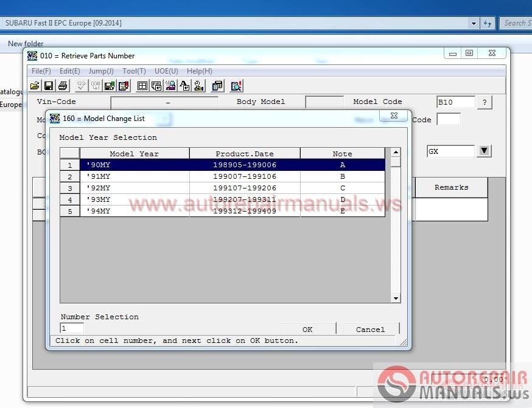Open the Edit(E) menu
Screen dimensions: 532x408
[70, 71]
